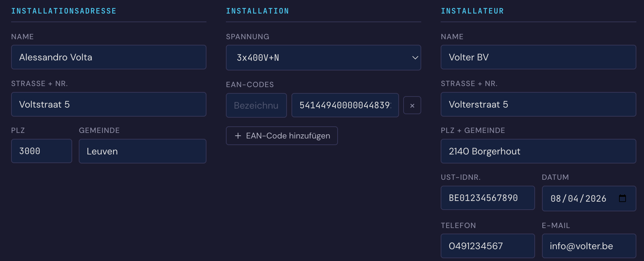
Task: Remove the EAN code with the x button
Action: [412, 105]
